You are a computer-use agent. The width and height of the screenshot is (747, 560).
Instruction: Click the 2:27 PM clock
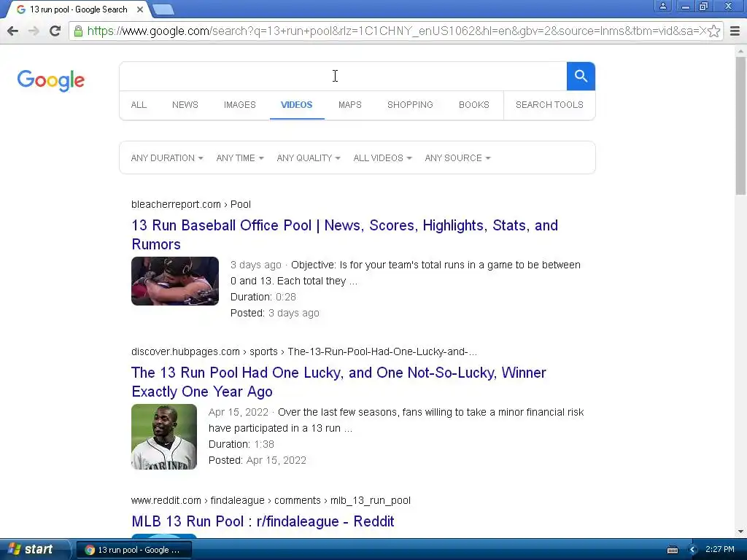click(x=720, y=549)
